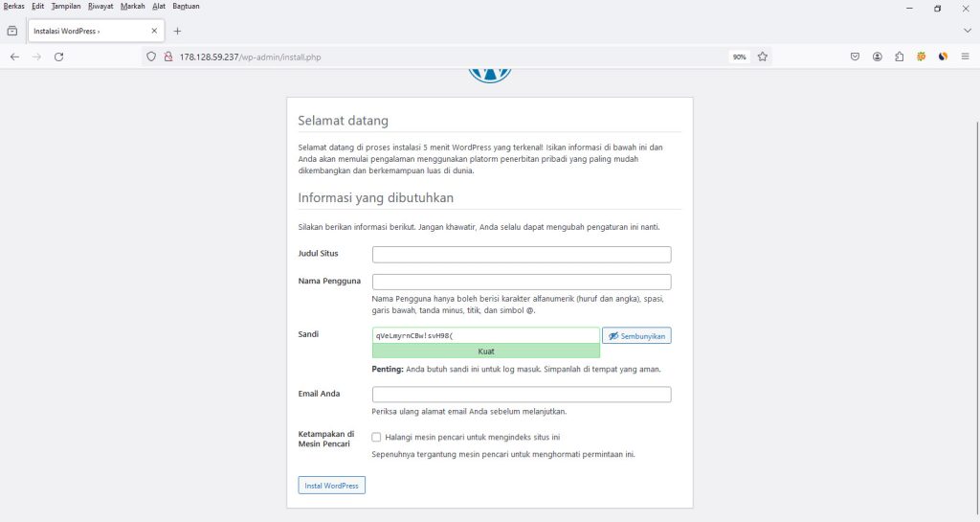Click the Informasi yang dibutuhkan heading
The image size is (980, 522).
pos(375,197)
